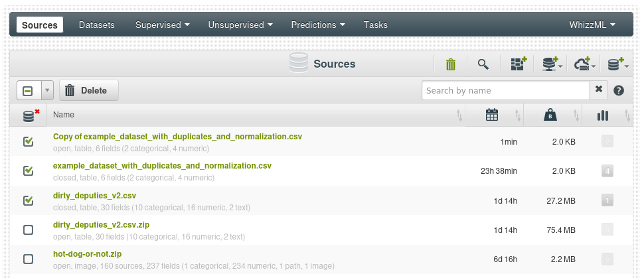Image resolution: width=644 pixels, height=278 pixels.
Task: Sort by the size weight column icon
Action: tap(550, 115)
